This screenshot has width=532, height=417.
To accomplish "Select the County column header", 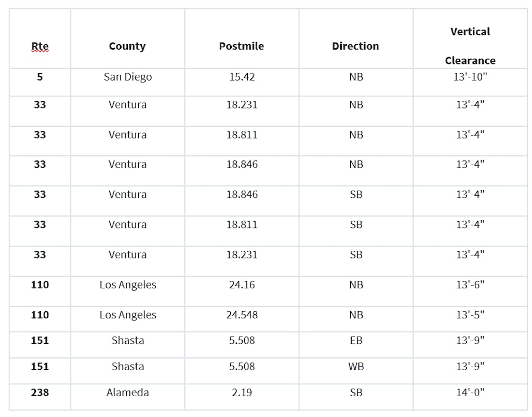I will 127,46.
